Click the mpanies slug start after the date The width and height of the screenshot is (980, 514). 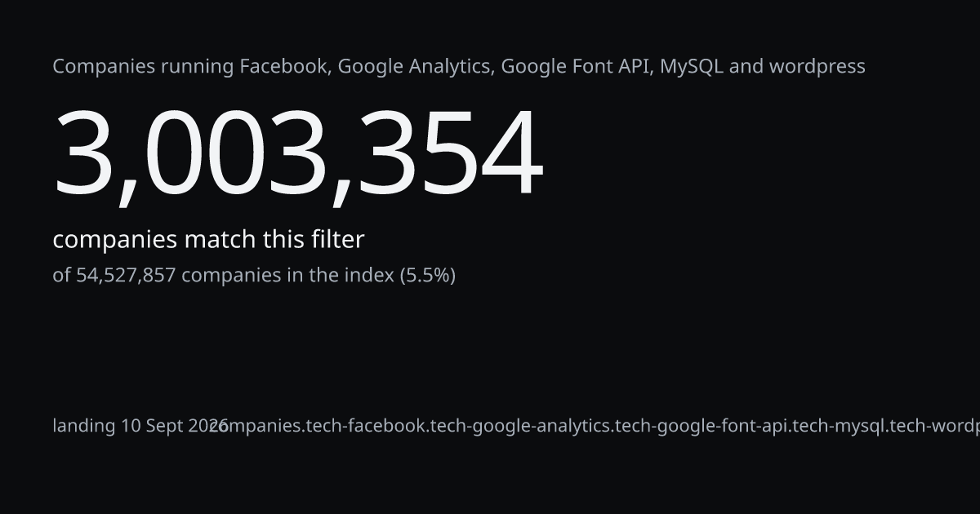[264, 426]
